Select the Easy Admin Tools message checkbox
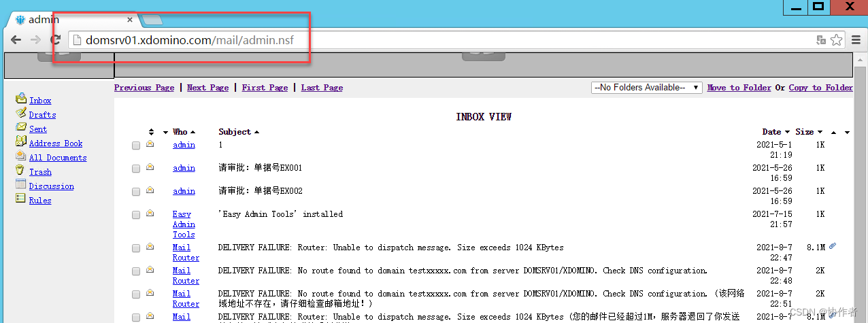Viewport: 868px width, 323px height. point(136,215)
